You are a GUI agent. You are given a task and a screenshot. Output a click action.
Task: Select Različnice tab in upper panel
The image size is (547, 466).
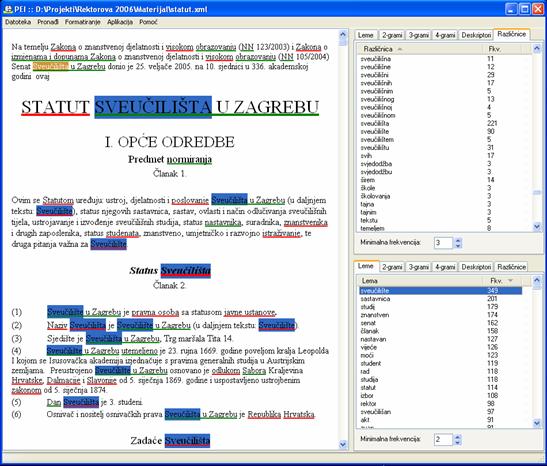pyautogui.click(x=511, y=34)
